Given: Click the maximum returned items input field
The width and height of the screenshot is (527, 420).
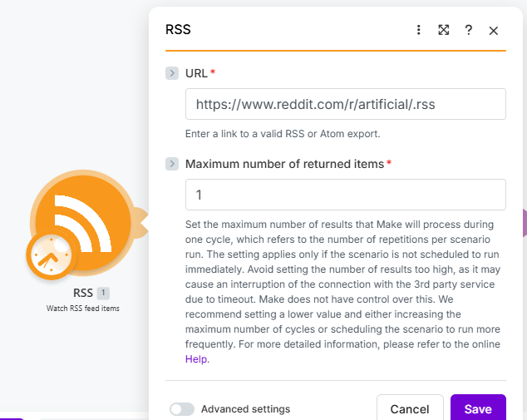Looking at the screenshot, I should tap(346, 195).
